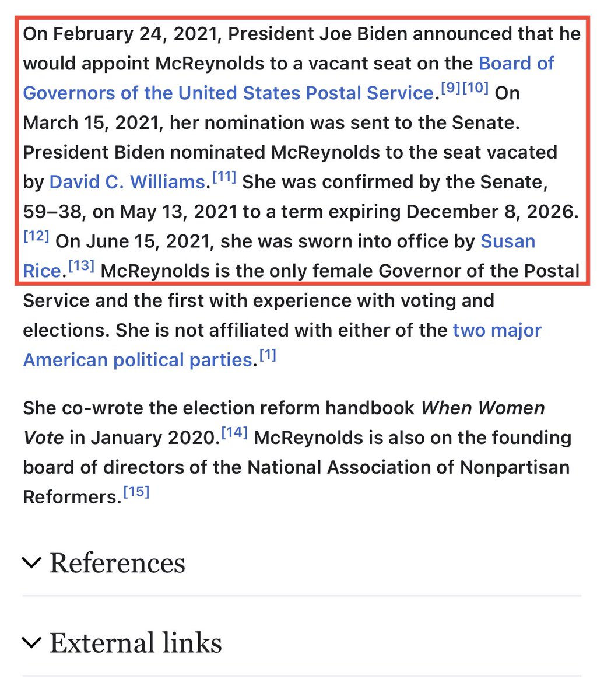The image size is (604, 700).
Task: Open the Board of Governors link
Action: [227, 93]
